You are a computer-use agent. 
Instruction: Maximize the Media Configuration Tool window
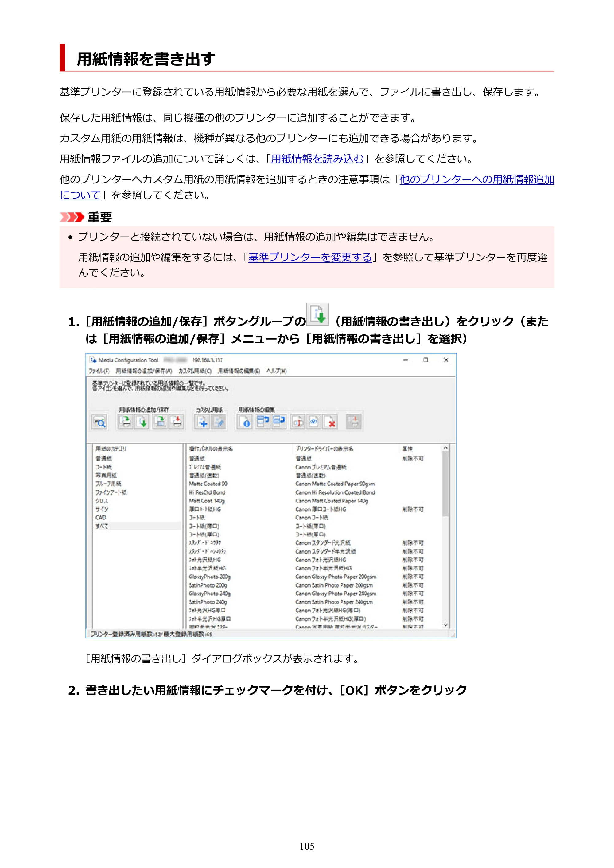coord(426,360)
